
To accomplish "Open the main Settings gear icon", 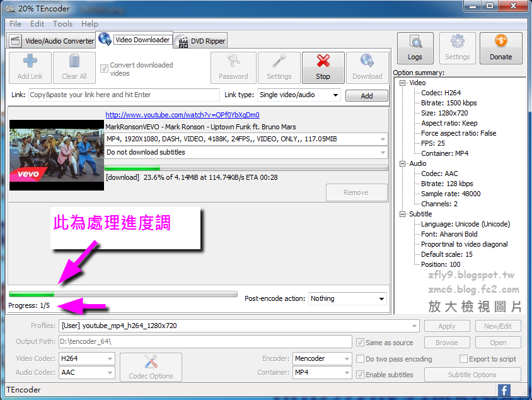I will (x=458, y=48).
